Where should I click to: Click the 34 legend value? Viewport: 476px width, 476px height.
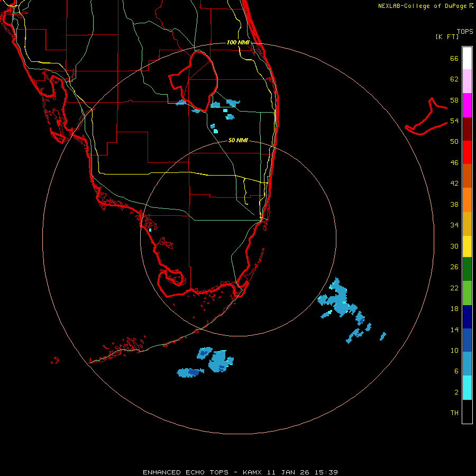point(454,225)
